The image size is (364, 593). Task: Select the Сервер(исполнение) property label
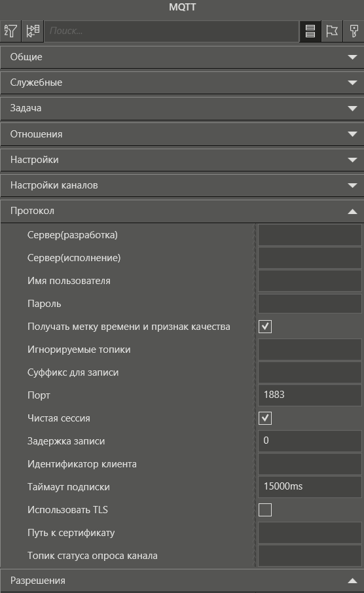point(74,258)
